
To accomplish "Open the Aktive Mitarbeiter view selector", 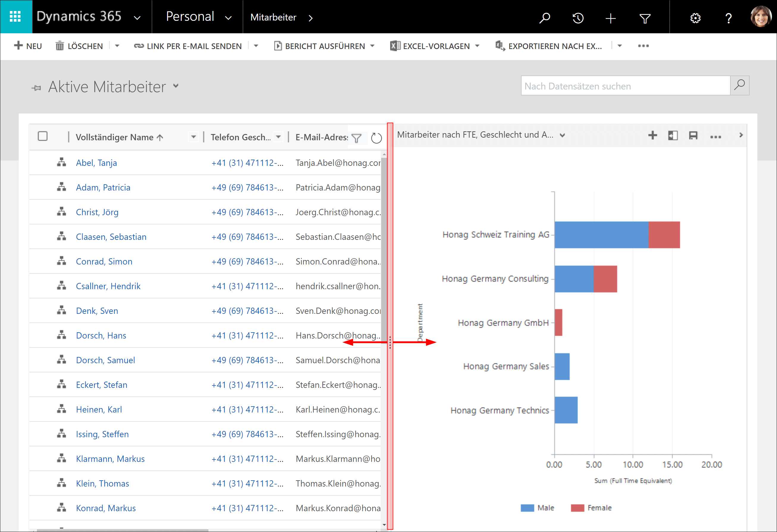I will pos(176,86).
